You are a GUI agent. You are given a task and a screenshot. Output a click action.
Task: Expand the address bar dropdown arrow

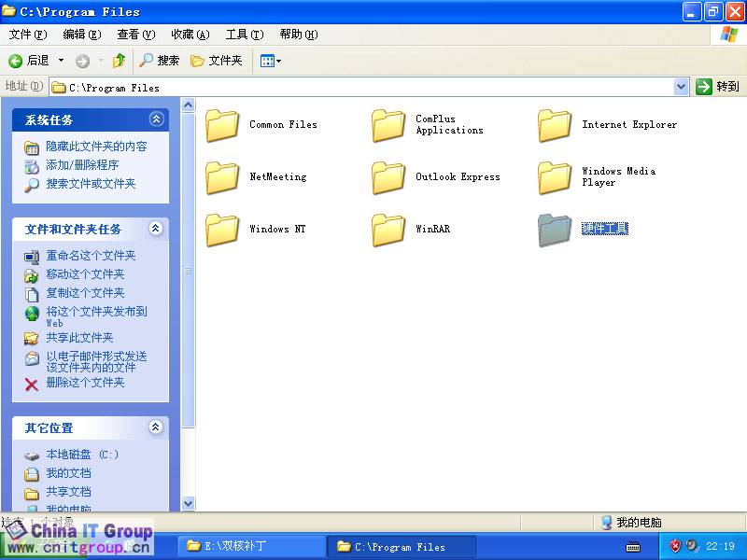coord(682,87)
